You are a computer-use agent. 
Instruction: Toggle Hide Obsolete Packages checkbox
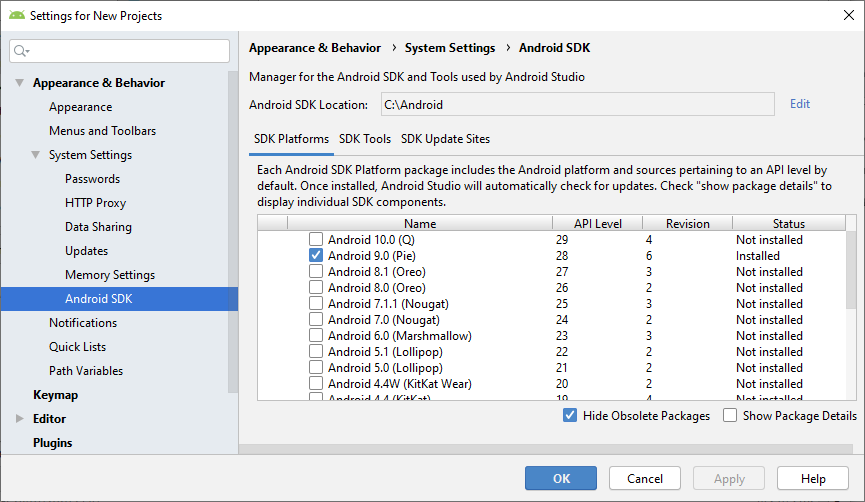[570, 415]
